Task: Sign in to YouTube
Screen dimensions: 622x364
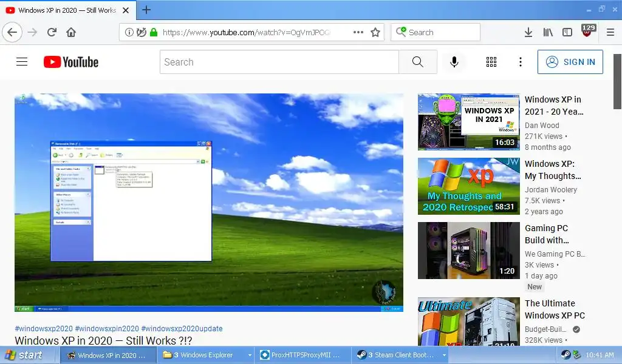Action: [570, 62]
